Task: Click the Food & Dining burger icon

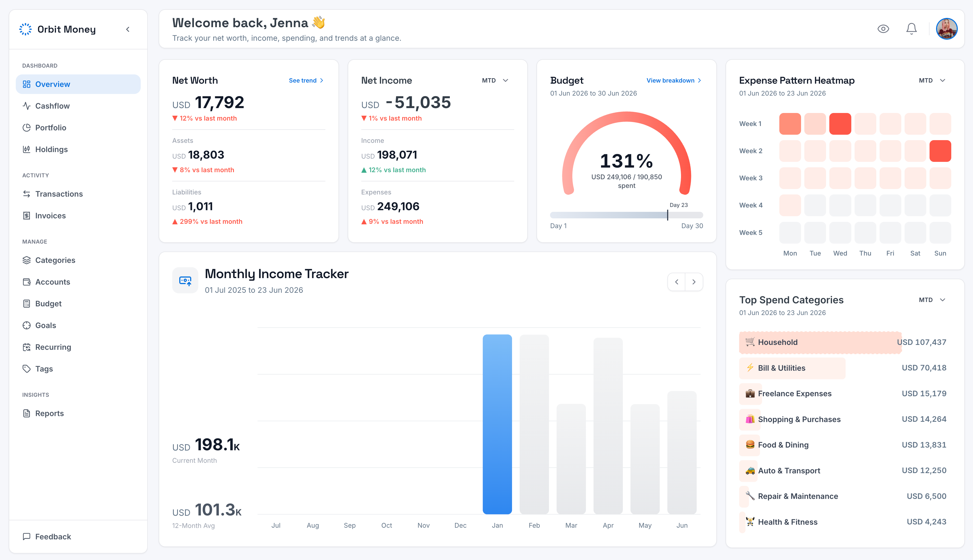Action: tap(750, 445)
